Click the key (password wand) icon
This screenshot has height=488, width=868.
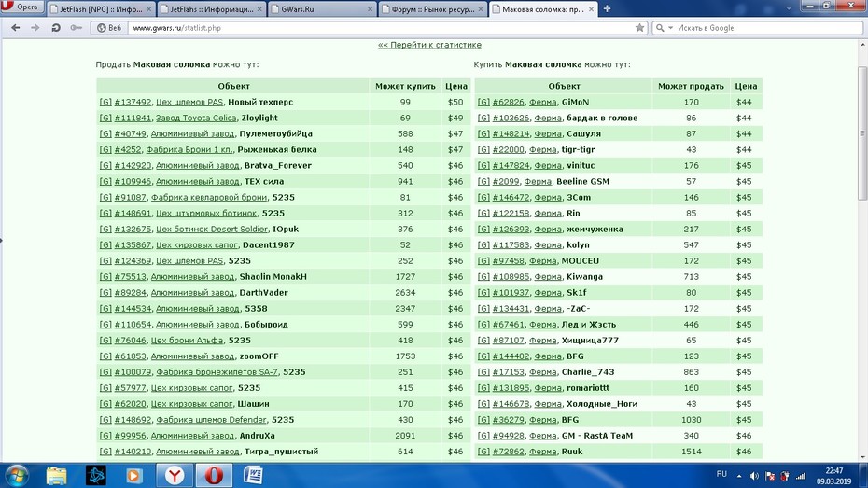point(76,28)
